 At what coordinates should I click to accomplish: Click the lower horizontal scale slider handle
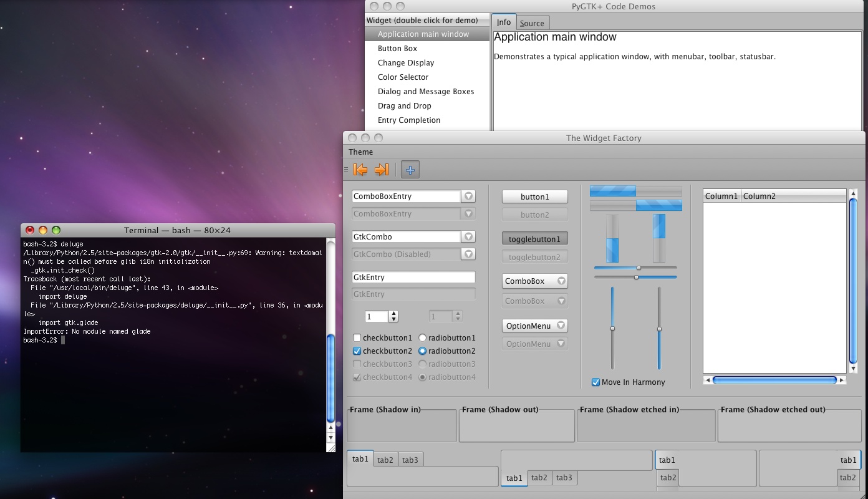coord(636,276)
